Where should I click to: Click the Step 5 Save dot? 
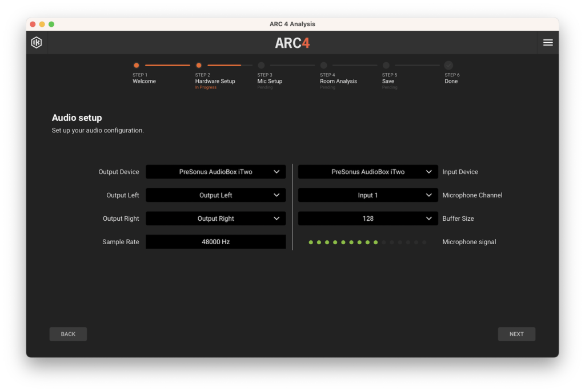pyautogui.click(x=386, y=66)
